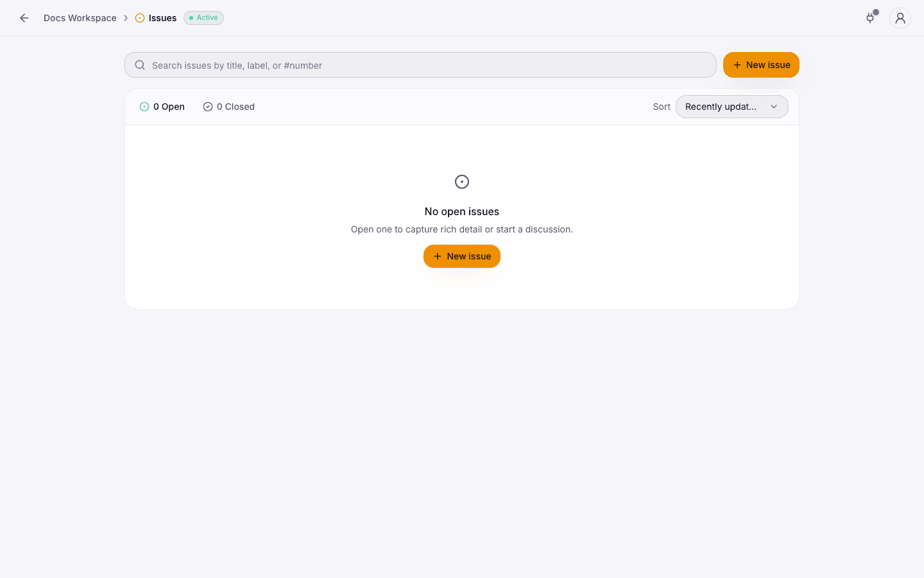Click the orange Issues circle icon in breadcrumb

(x=140, y=18)
